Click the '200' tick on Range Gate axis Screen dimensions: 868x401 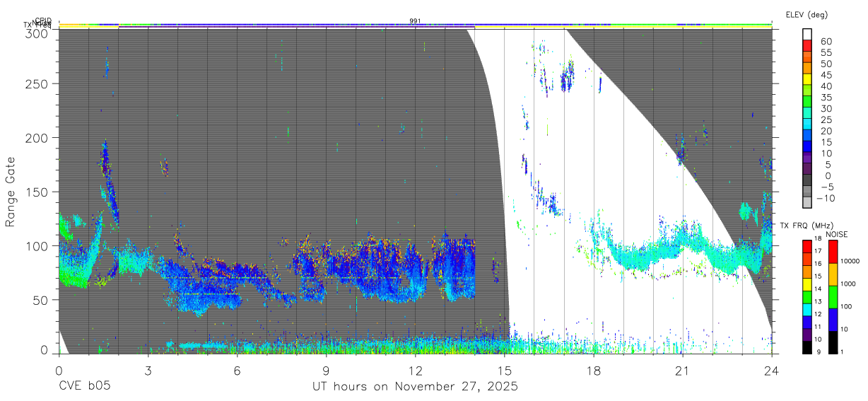tap(37, 137)
